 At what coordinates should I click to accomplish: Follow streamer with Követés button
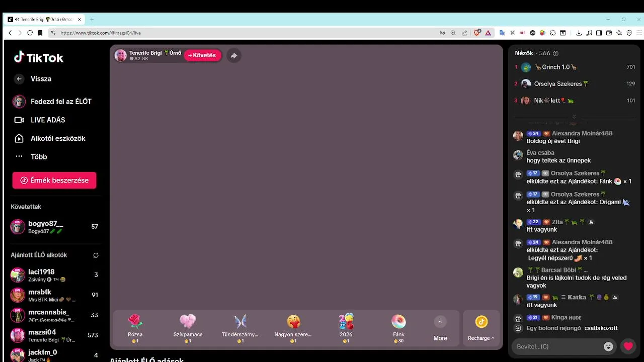(x=202, y=55)
